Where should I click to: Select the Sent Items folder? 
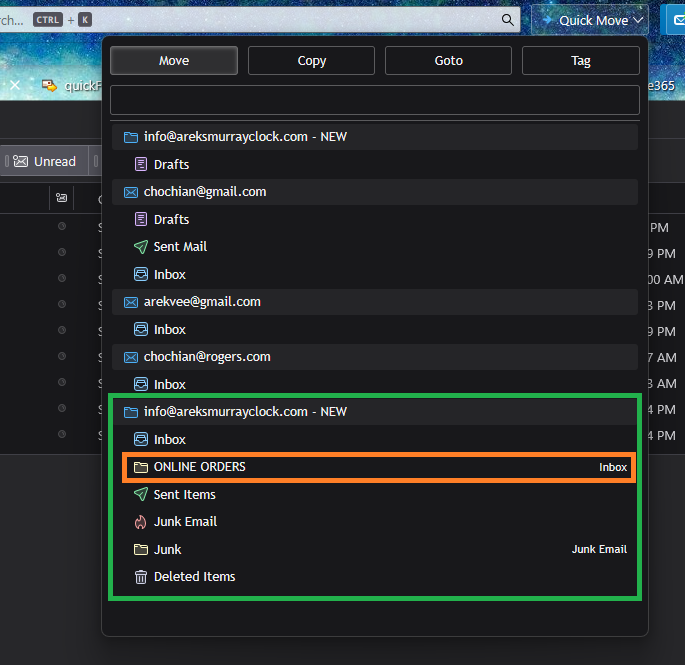[184, 494]
